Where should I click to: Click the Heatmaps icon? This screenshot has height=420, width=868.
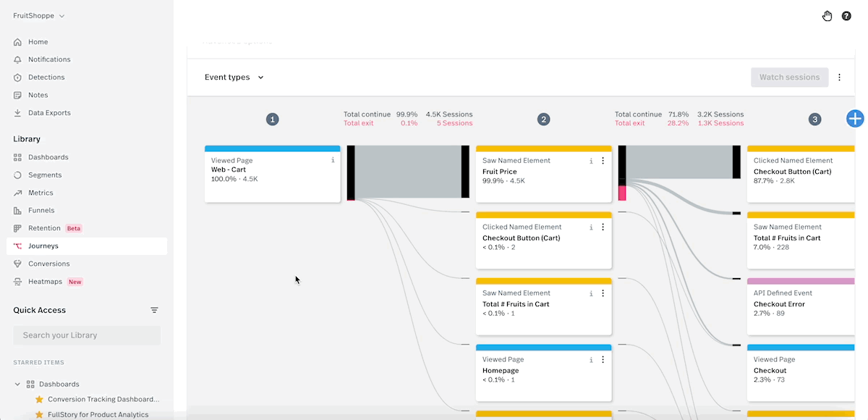pyautogui.click(x=18, y=282)
